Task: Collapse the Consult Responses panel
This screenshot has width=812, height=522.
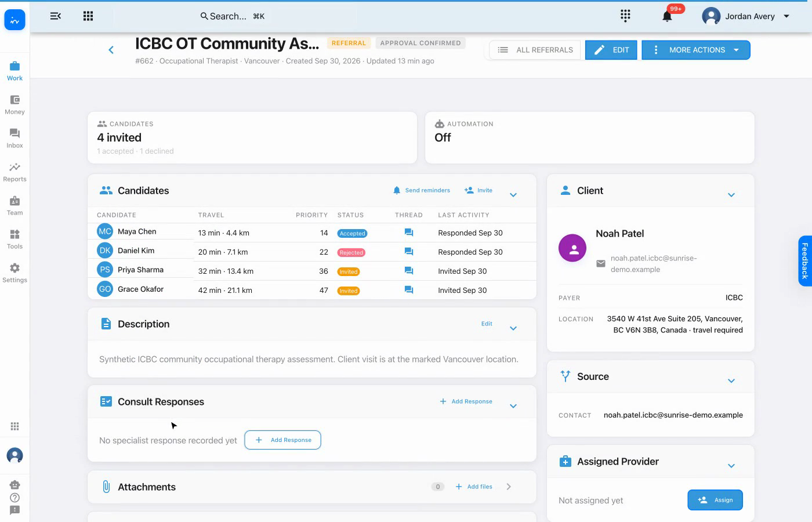Action: (x=513, y=406)
